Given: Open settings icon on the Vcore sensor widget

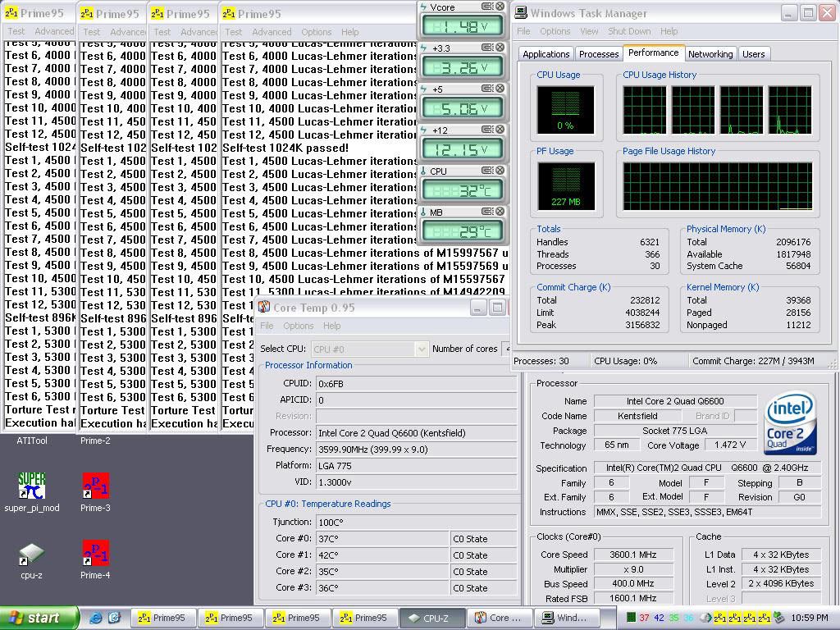Looking at the screenshot, I should [487, 7].
